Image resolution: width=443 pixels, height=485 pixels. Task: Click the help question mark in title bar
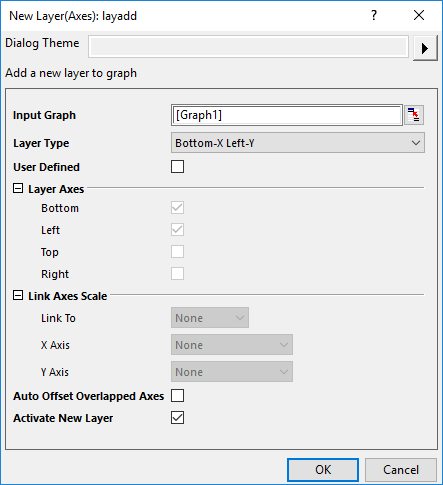pyautogui.click(x=374, y=15)
